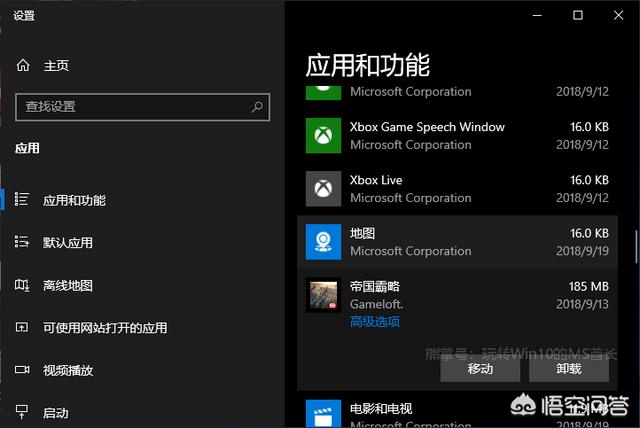Maximize the Settings window
This screenshot has width=640, height=428.
(578, 15)
